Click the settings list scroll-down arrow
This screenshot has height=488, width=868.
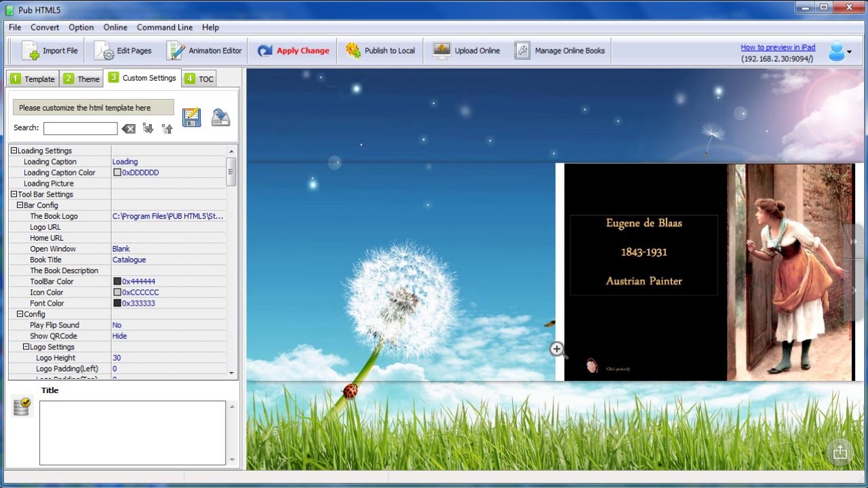pos(231,373)
